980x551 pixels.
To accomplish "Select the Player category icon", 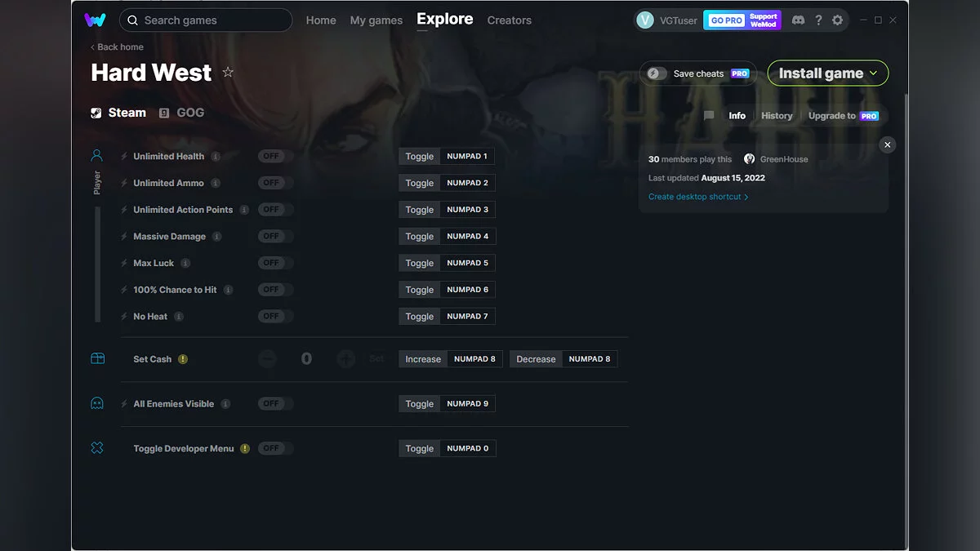I will coord(97,155).
